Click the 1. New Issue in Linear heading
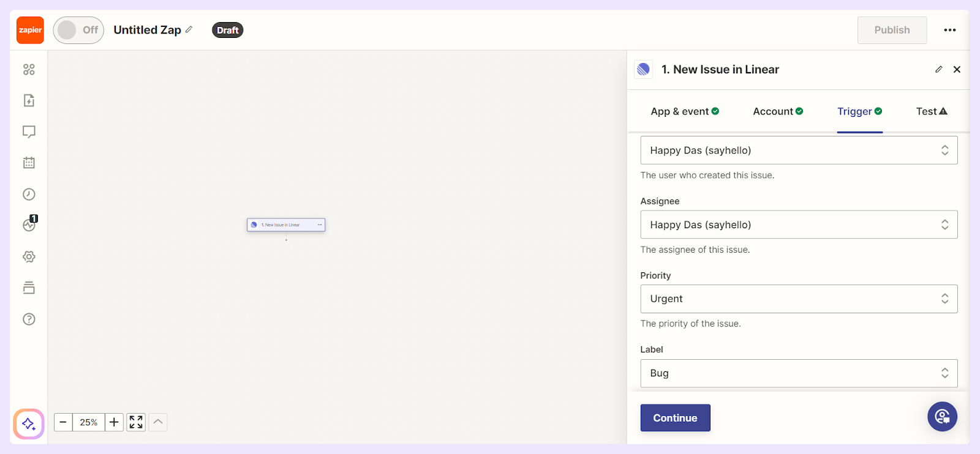 tap(720, 70)
